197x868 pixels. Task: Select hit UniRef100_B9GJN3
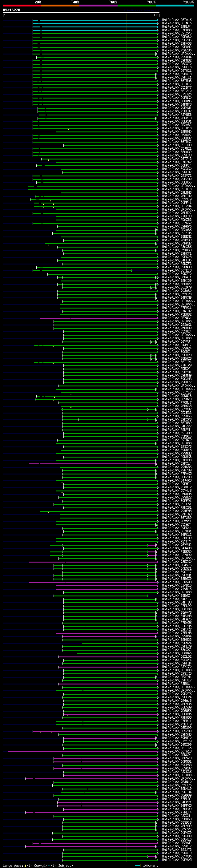tap(177, 379)
